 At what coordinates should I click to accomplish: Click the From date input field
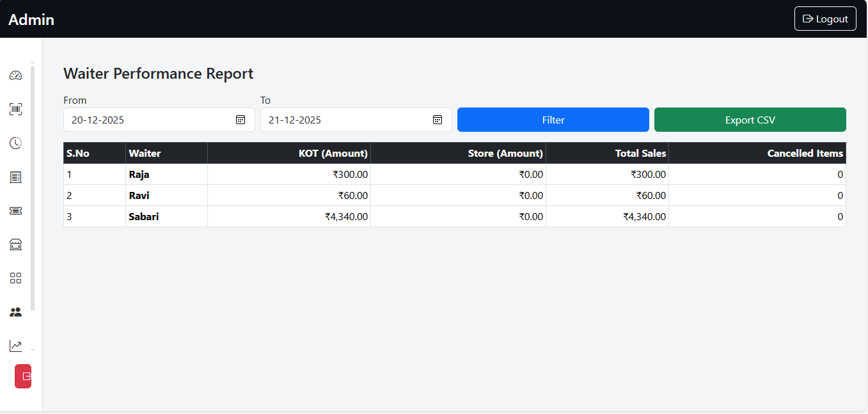tap(147, 120)
